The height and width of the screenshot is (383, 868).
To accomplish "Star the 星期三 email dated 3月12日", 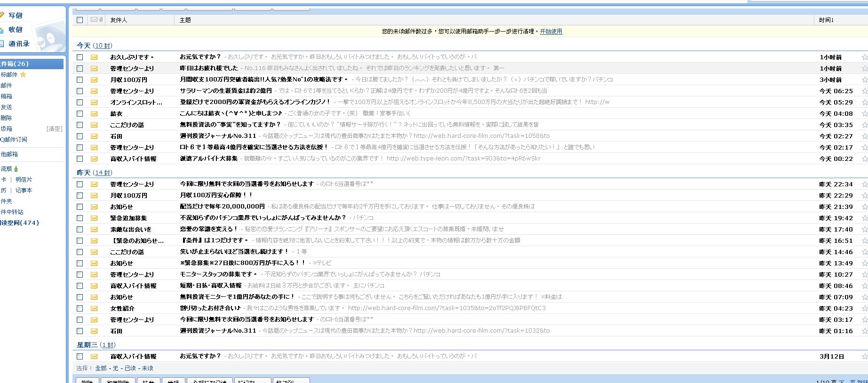I will 864,356.
